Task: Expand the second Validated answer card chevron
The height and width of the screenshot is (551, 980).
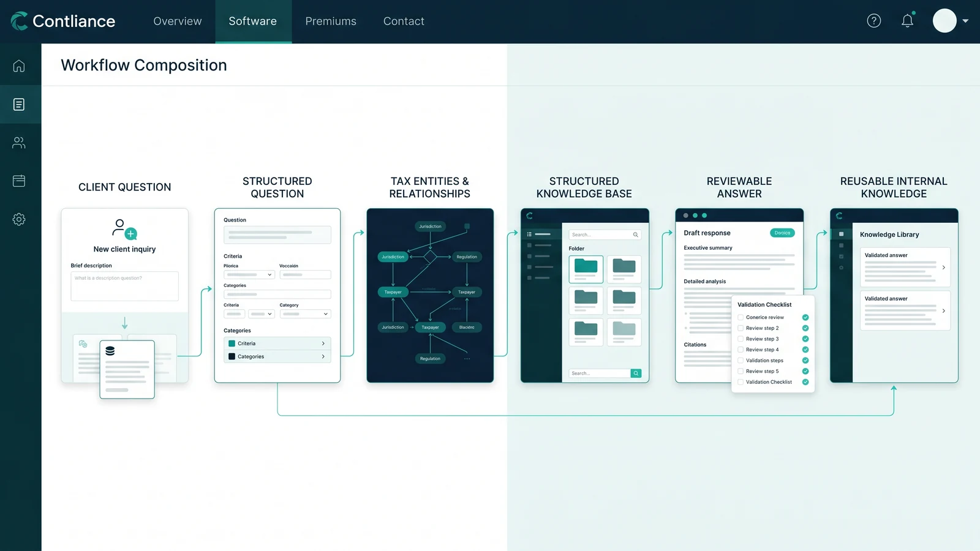Action: coord(943,311)
